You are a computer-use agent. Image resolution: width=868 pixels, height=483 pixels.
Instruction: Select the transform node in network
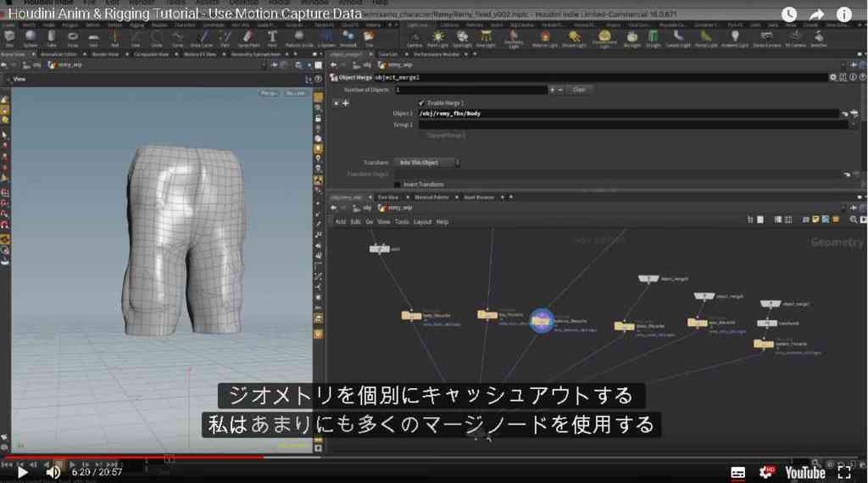click(766, 323)
